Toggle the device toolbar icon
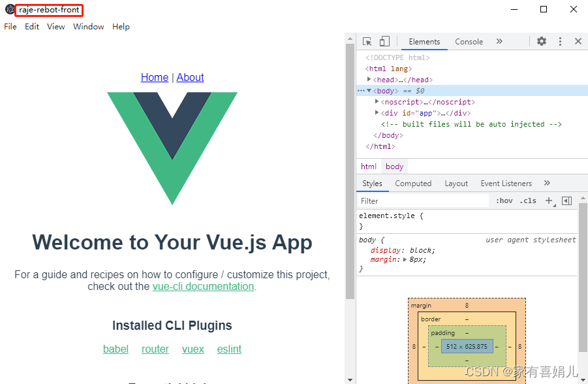 (384, 41)
